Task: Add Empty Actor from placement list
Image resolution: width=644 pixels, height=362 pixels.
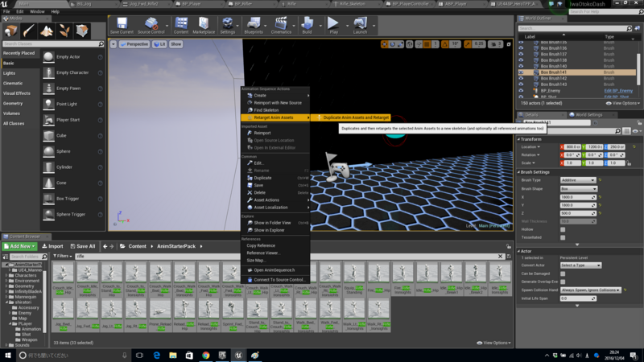Action: click(72, 57)
